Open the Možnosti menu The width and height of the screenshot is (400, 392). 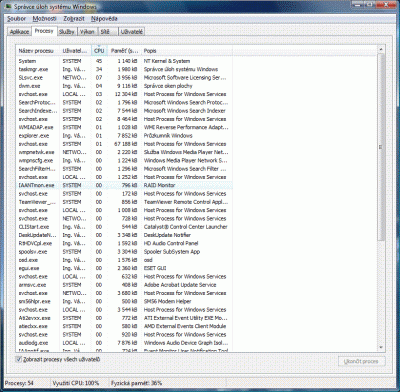[44, 19]
